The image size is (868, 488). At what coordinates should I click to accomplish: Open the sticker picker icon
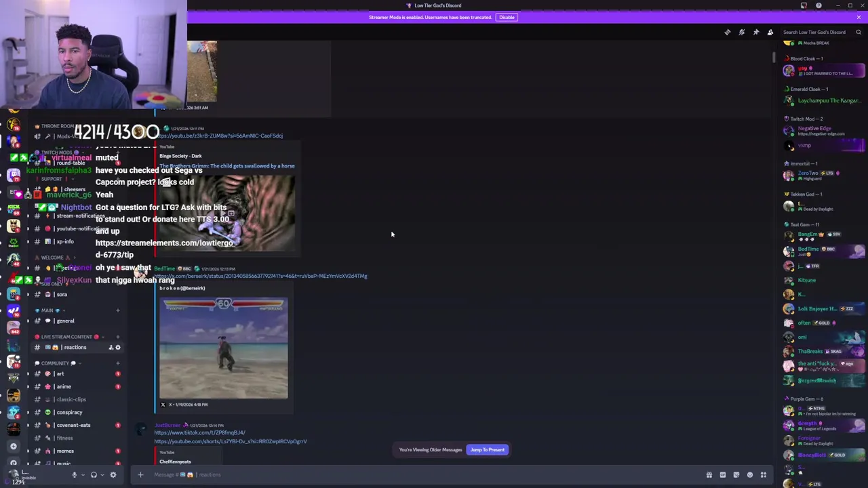736,475
